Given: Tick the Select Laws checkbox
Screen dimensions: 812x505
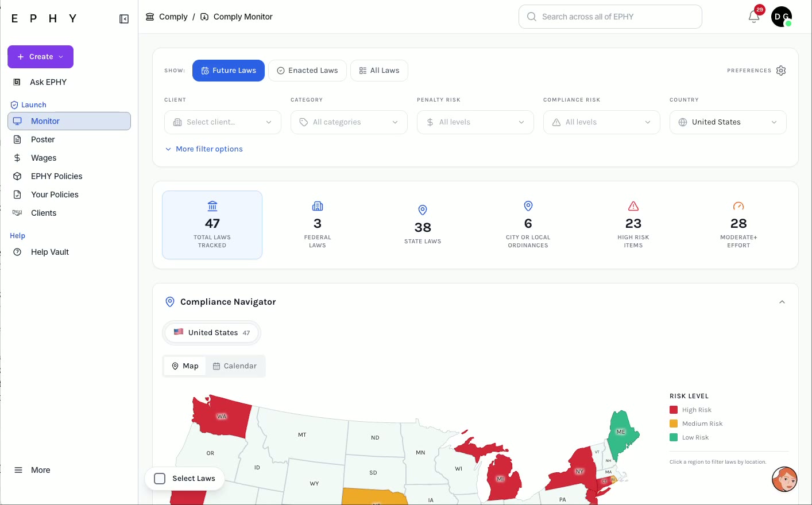Looking at the screenshot, I should tap(160, 479).
